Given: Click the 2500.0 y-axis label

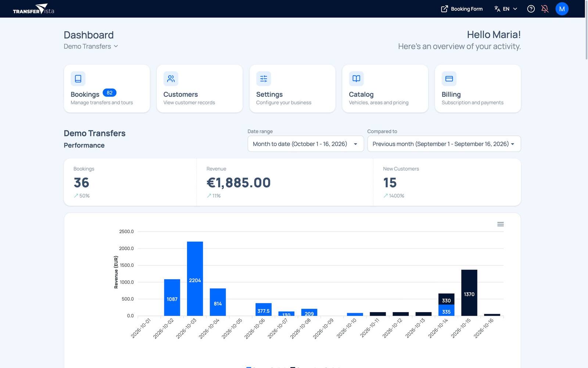Looking at the screenshot, I should coord(126,231).
